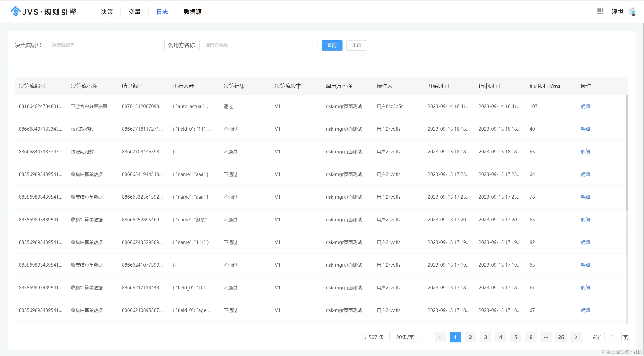Focus the 决策流编号 input field
Image resolution: width=644 pixels, height=356 pixels.
pos(105,45)
